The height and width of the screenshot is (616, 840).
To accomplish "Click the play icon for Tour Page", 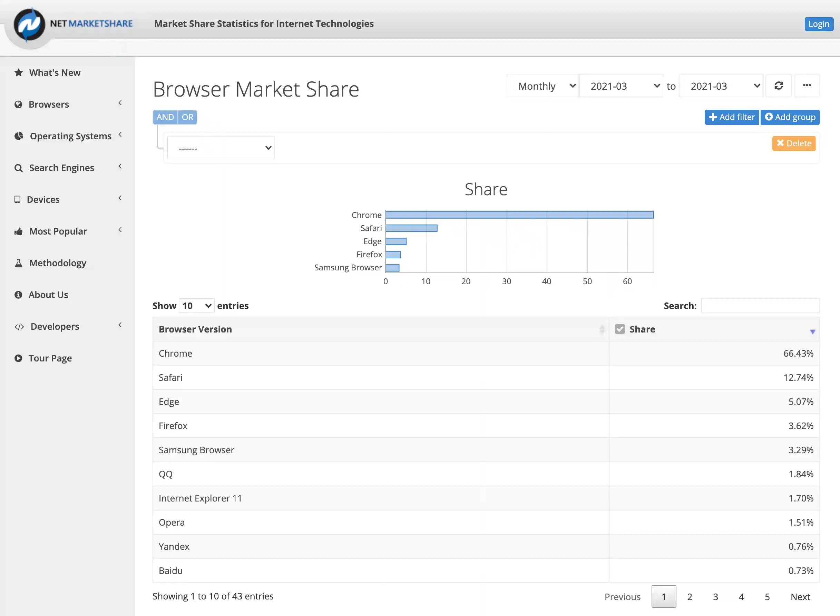I will 18,358.
